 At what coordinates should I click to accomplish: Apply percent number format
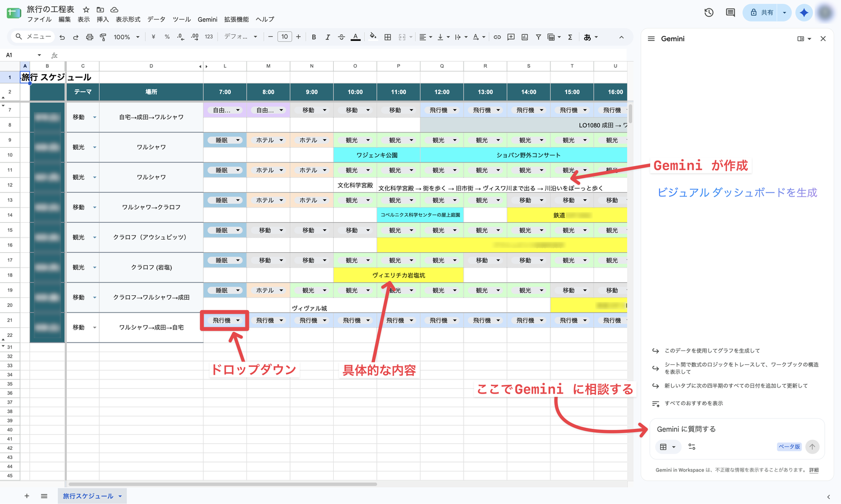click(x=167, y=37)
